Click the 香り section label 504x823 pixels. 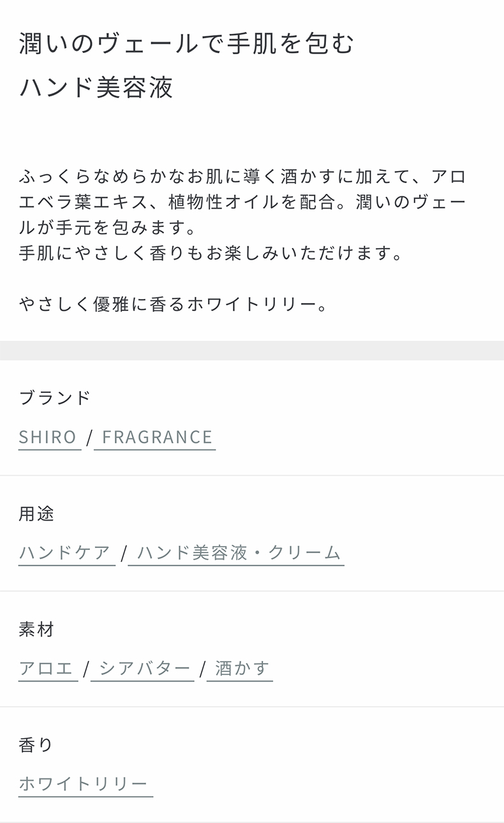tap(36, 745)
